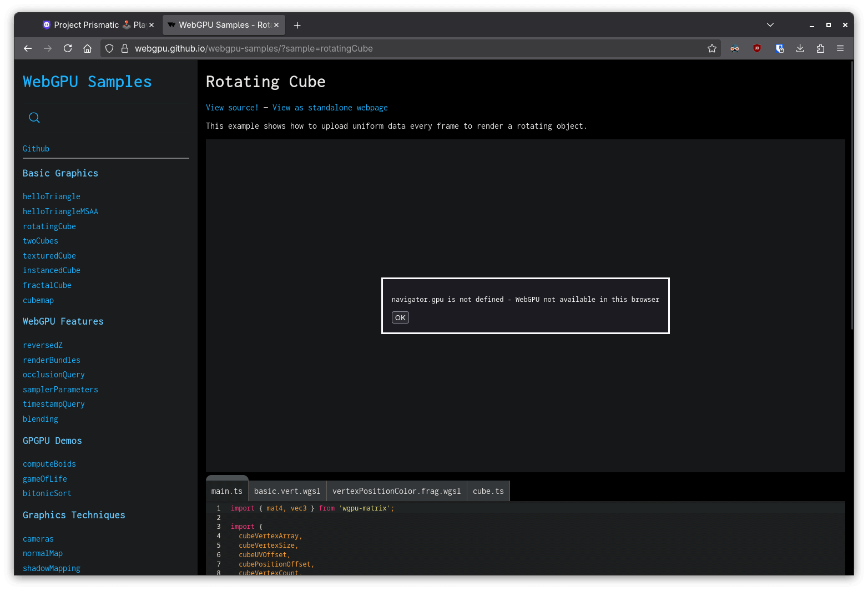868x591 pixels.
Task: Click the back navigation arrow
Action: click(x=28, y=48)
